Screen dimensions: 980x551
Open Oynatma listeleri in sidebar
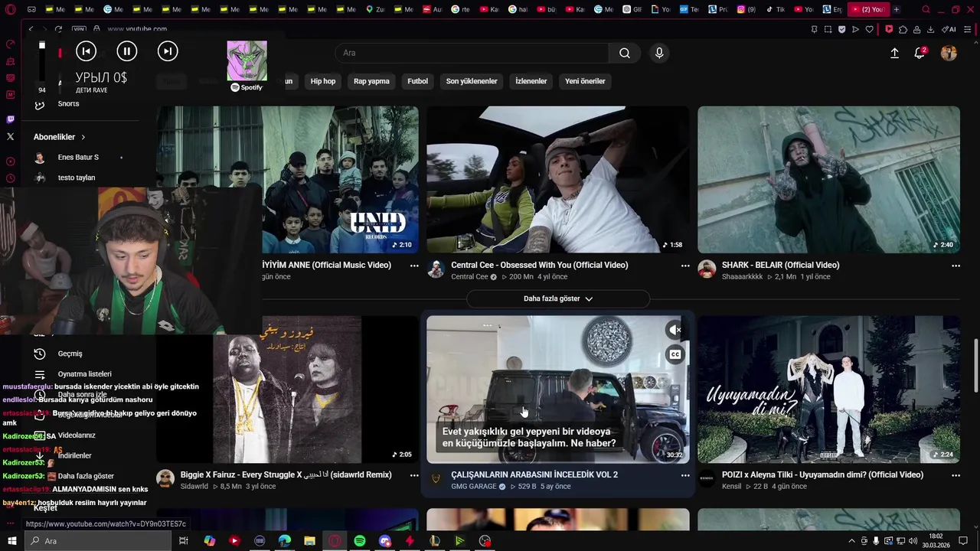tap(84, 374)
